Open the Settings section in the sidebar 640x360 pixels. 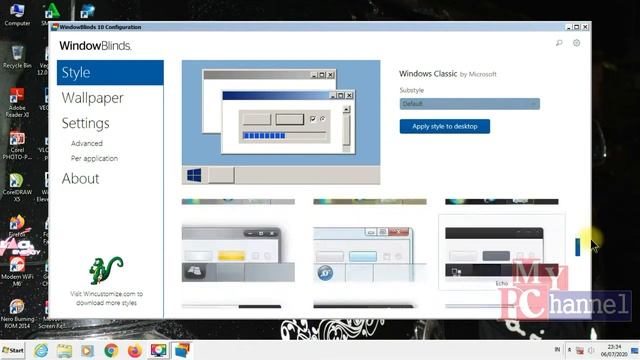85,123
